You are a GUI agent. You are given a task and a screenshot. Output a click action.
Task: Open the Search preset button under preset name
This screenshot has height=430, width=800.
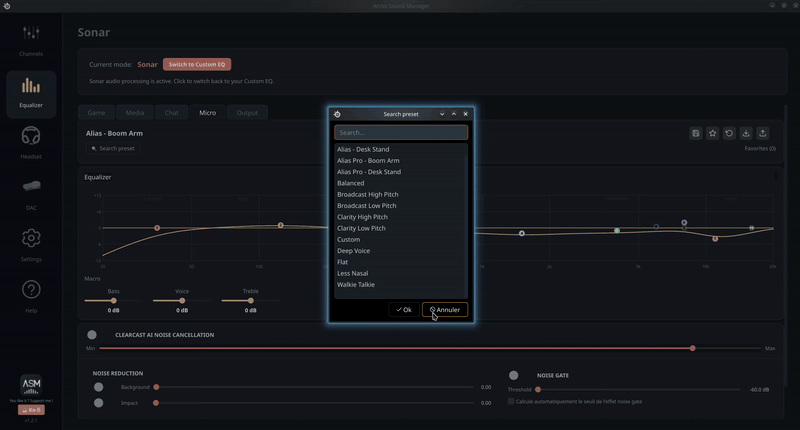click(113, 148)
